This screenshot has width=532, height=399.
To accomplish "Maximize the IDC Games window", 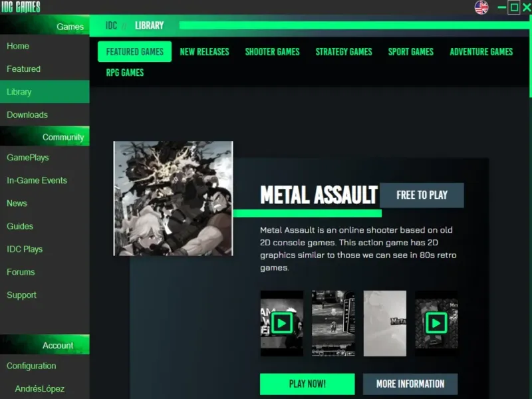I will [514, 7].
